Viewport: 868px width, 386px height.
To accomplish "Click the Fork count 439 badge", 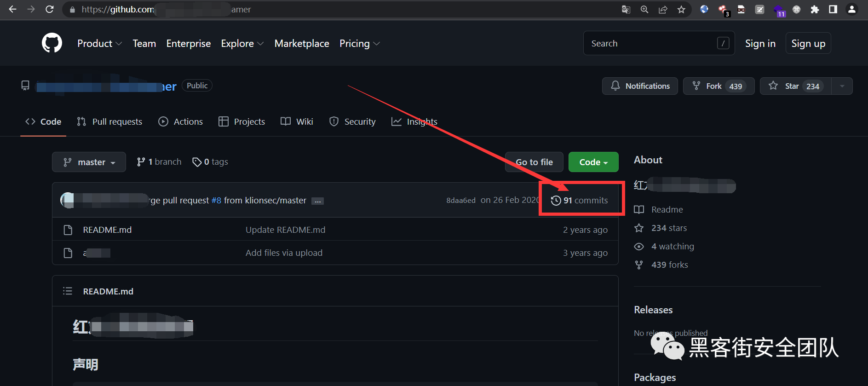I will click(736, 86).
